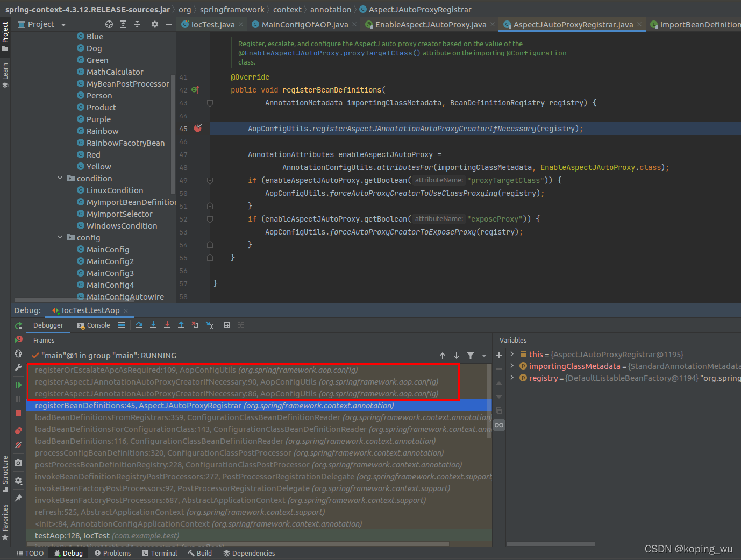Open the Frames panel options dropdown arrow
741x560 pixels.
click(484, 356)
